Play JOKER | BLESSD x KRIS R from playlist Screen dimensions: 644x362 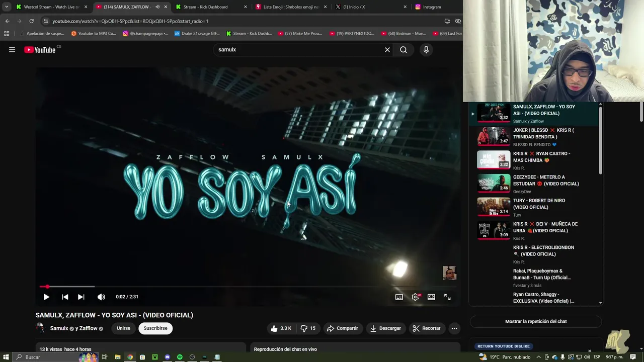tap(534, 137)
